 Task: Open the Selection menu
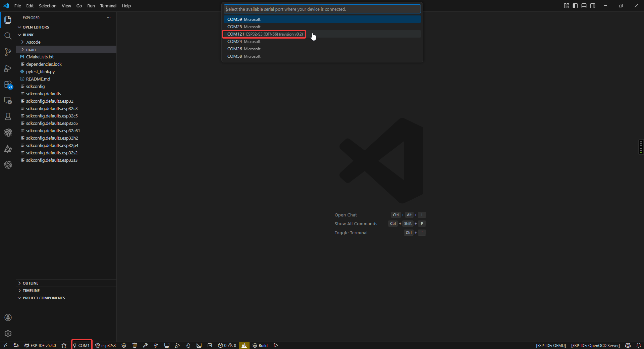(x=48, y=6)
